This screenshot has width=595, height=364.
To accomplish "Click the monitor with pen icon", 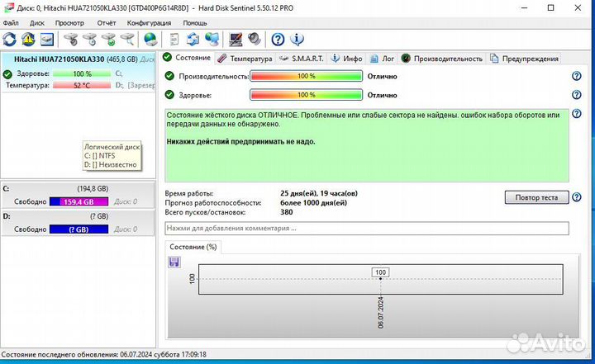I will (236, 39).
